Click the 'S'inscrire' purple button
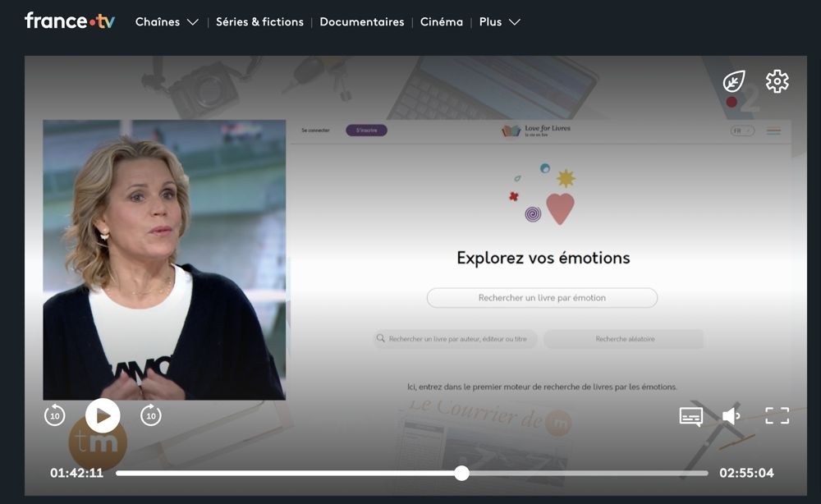821x504 pixels. coord(366,131)
